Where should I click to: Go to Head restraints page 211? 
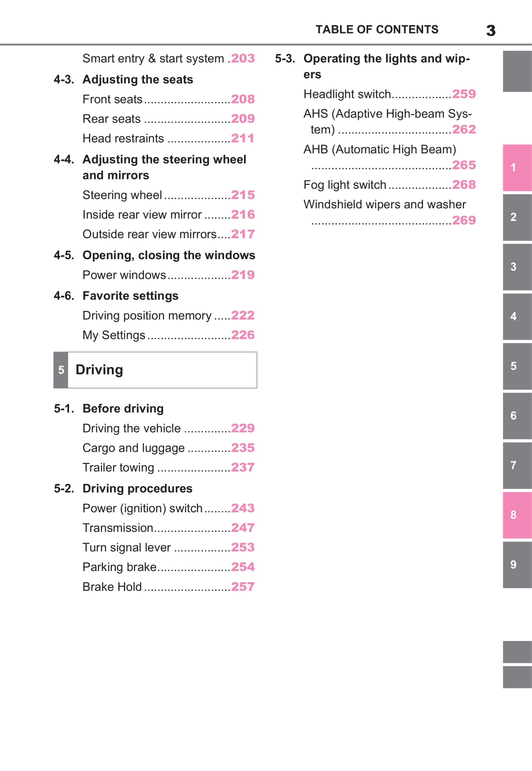243,138
